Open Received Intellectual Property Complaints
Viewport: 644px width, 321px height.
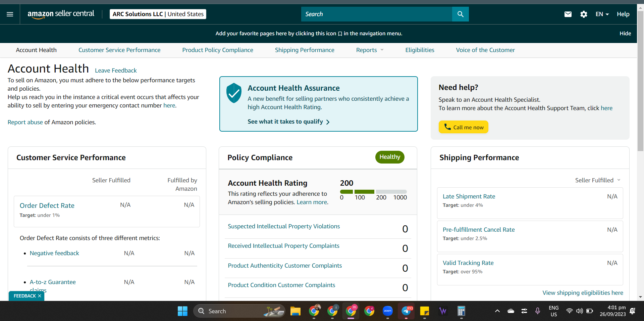(x=283, y=246)
